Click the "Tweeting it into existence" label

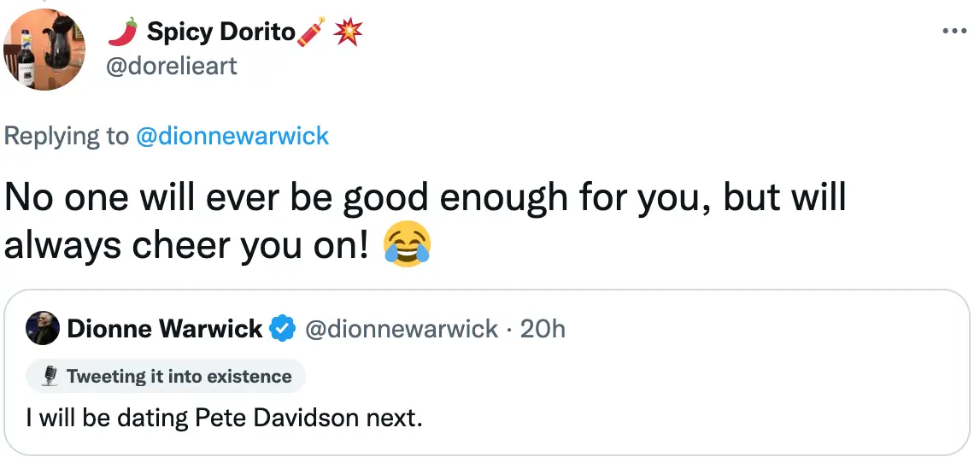[179, 376]
